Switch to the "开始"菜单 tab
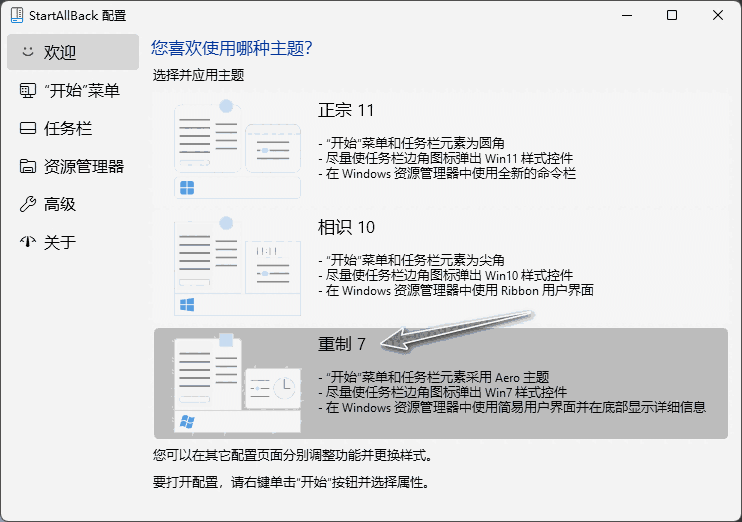Screen dimensions: 742x522 [x=73, y=90]
